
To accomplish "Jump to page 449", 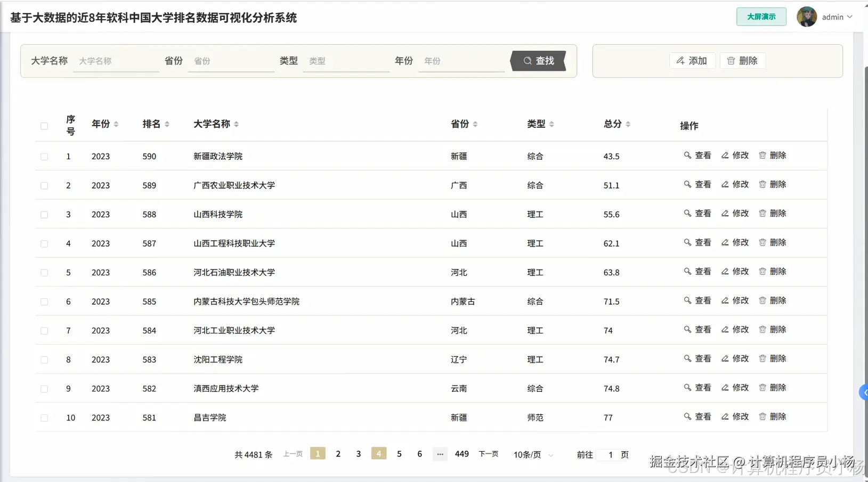I will [461, 454].
